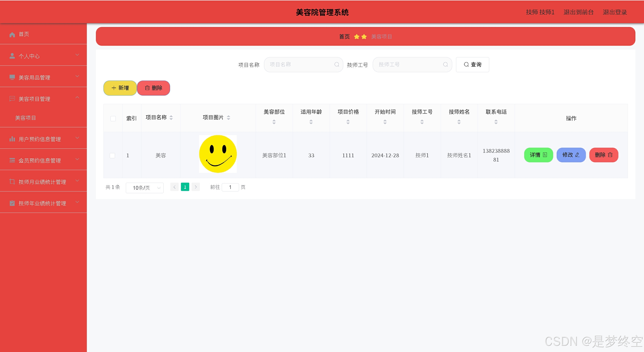Collapse the 美容项目管理 menu

(x=77, y=98)
